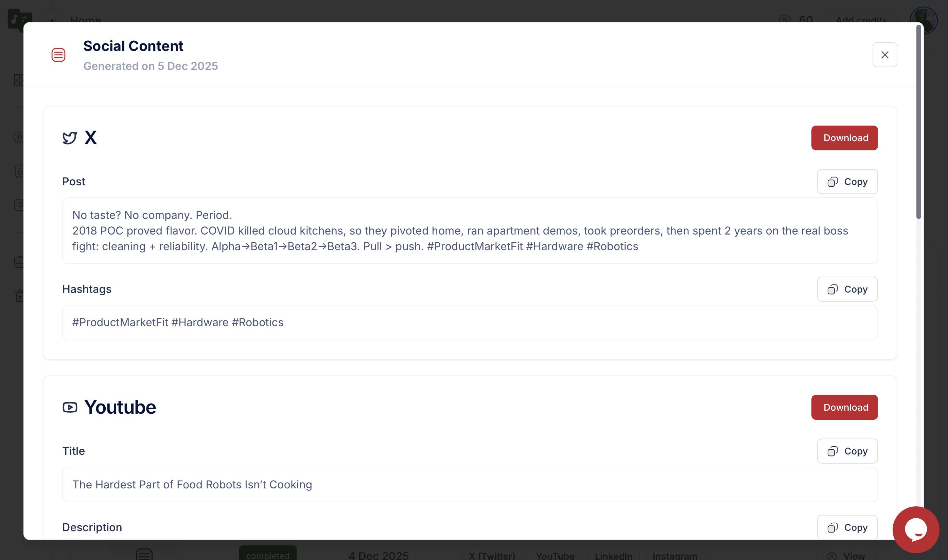Click the hashtags text field
948x560 pixels.
tap(470, 323)
